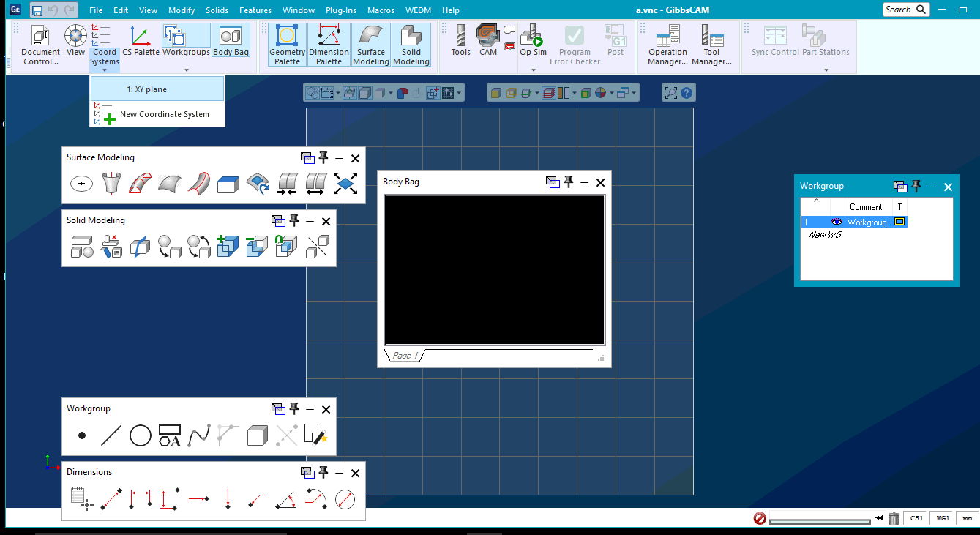
Task: Select the Page 1 tab in Body Bag
Action: point(405,356)
